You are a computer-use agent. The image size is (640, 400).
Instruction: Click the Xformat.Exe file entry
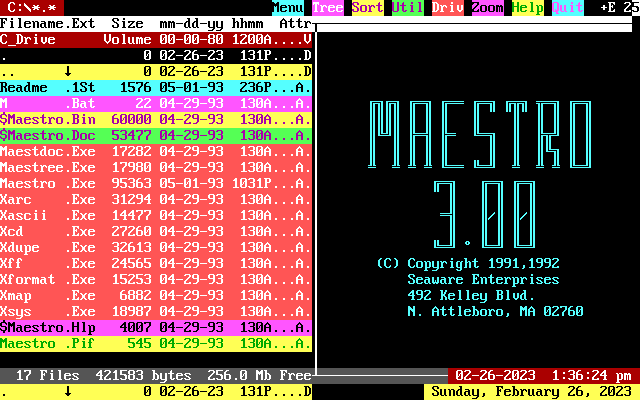pos(156,280)
